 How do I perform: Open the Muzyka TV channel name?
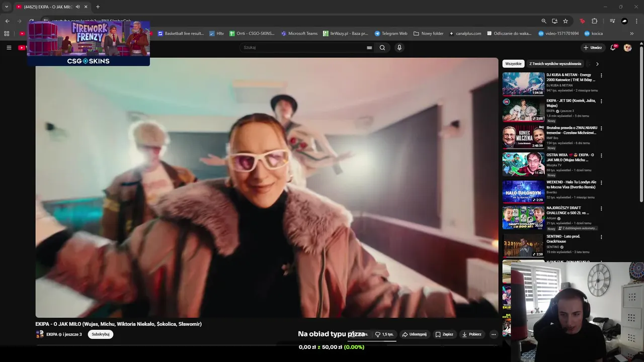pyautogui.click(x=554, y=165)
